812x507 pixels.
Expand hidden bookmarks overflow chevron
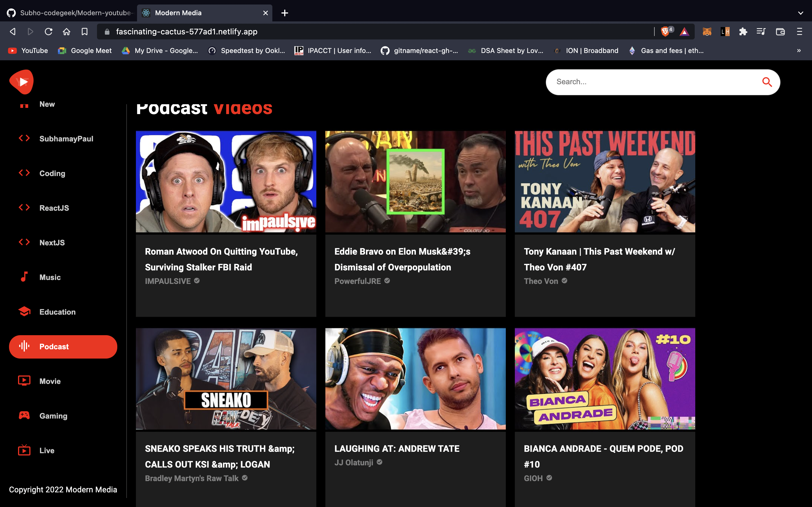(x=799, y=51)
